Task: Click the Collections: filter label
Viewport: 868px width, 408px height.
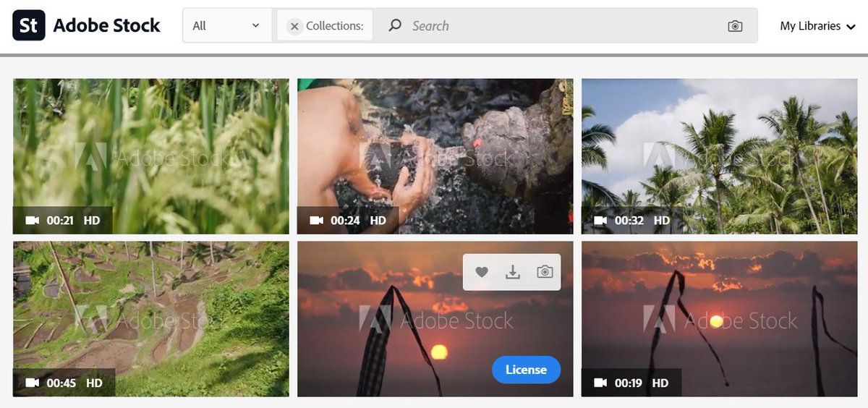Action: 334,26
